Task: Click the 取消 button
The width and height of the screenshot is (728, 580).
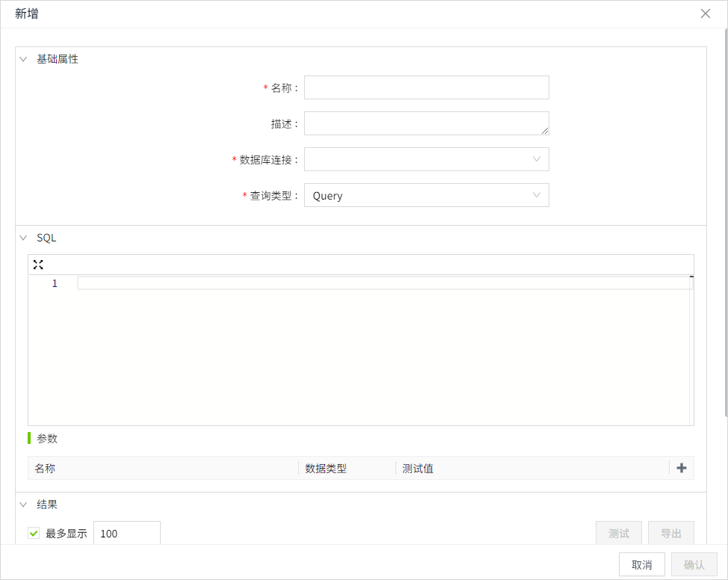Action: (x=641, y=564)
